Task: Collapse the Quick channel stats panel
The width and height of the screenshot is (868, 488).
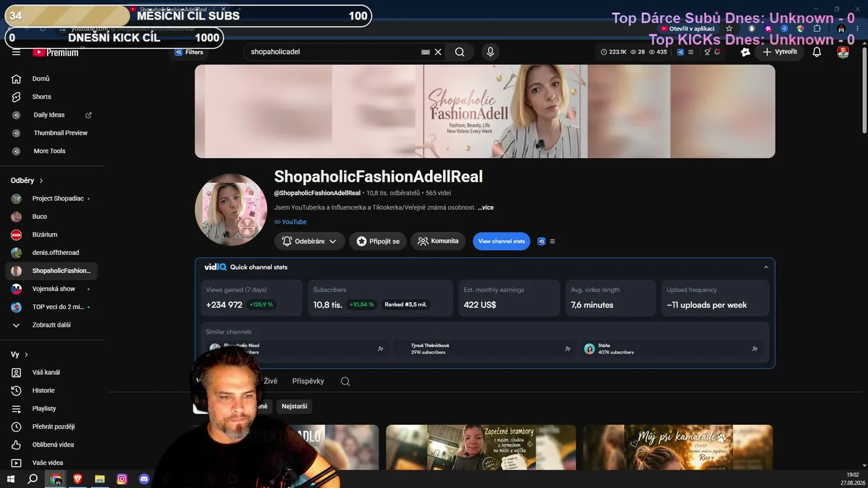Action: pyautogui.click(x=766, y=267)
